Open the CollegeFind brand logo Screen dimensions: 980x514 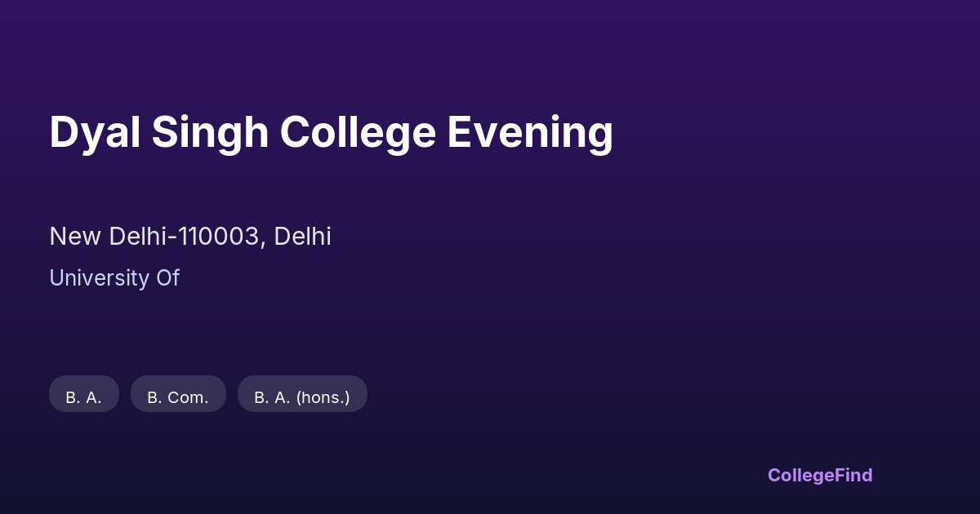click(x=820, y=475)
